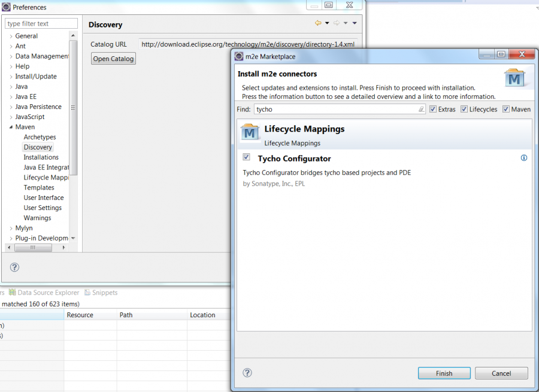This screenshot has width=539, height=392.
Task: Click the Lifecycle Mappings category icon
Action: tap(250, 133)
